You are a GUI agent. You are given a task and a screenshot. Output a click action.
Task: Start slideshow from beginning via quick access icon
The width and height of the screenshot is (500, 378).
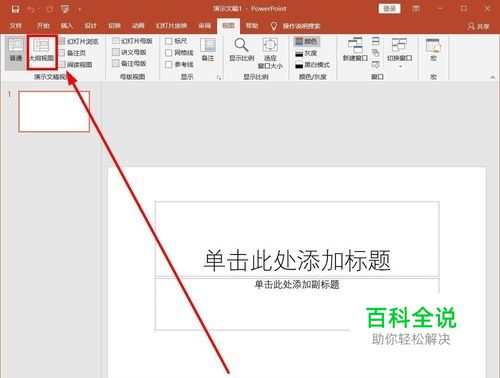65,9
